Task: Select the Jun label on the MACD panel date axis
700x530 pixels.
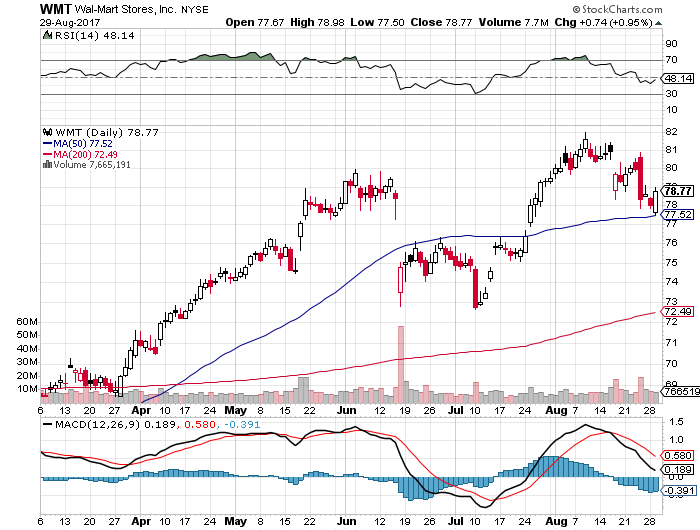Action: click(348, 520)
